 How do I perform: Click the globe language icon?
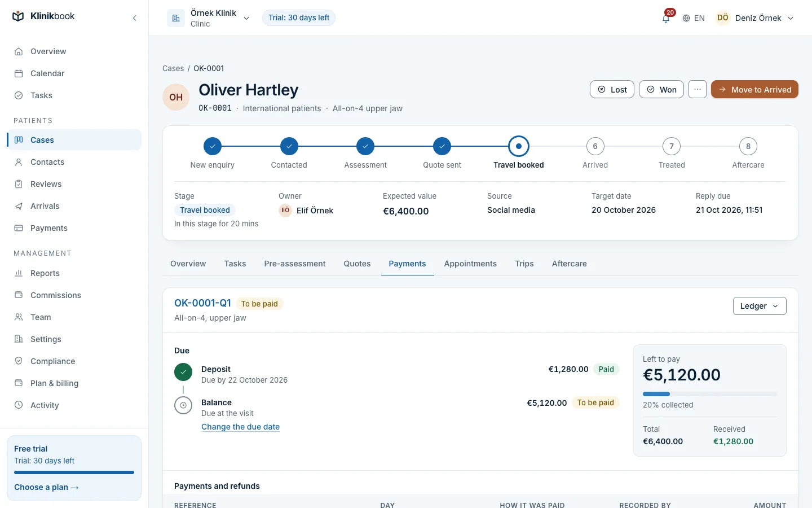(686, 18)
